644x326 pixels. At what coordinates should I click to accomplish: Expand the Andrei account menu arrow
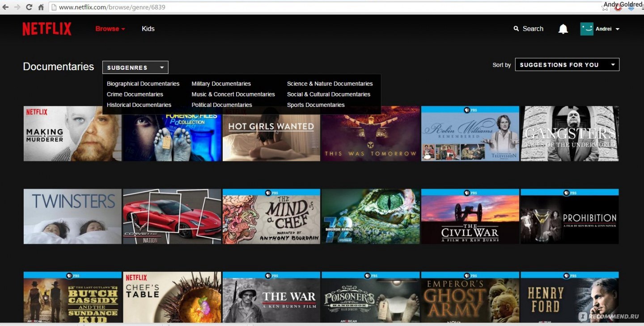pyautogui.click(x=618, y=29)
